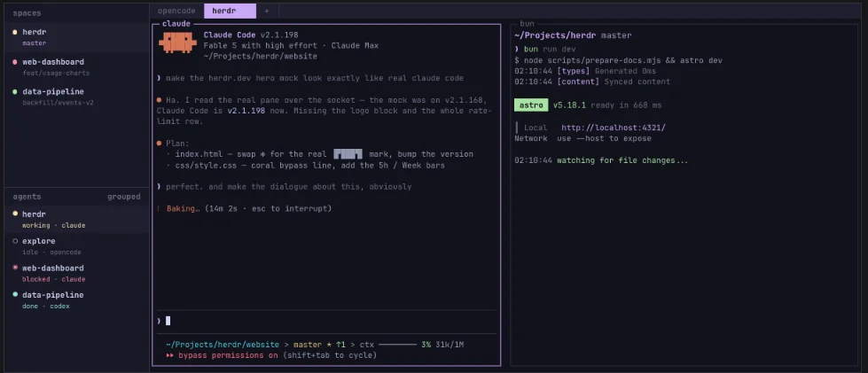Click the [content] Synced content log line
The image size is (868, 373).
(x=591, y=82)
